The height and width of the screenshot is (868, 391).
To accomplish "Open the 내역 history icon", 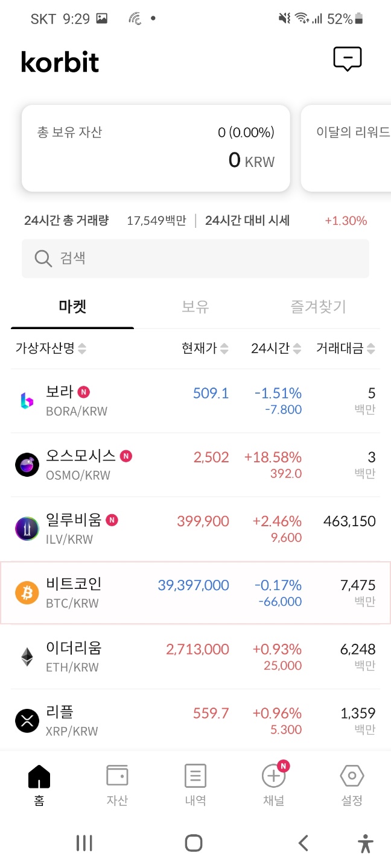I will pos(195,776).
